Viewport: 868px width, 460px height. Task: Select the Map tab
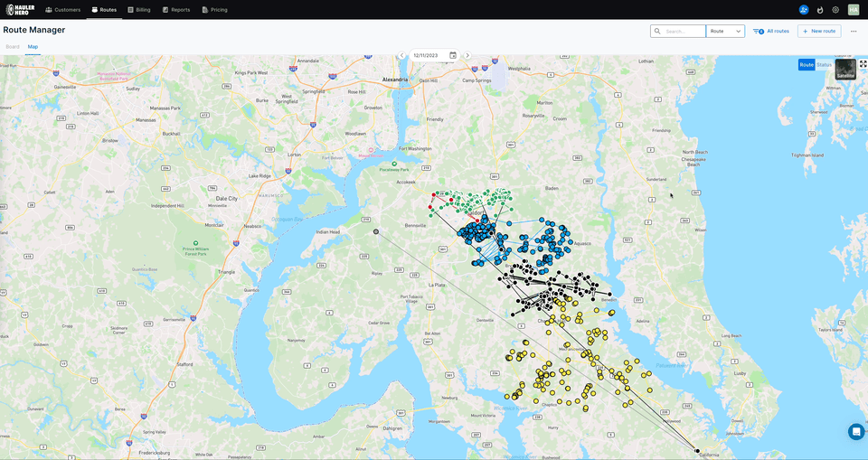[33, 46]
